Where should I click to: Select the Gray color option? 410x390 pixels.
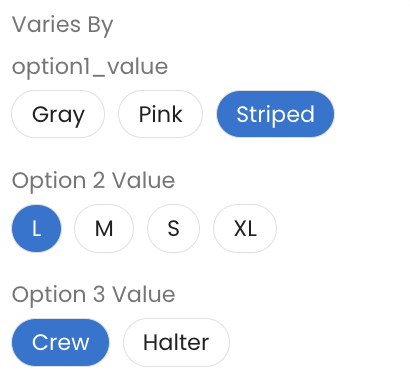point(58,114)
